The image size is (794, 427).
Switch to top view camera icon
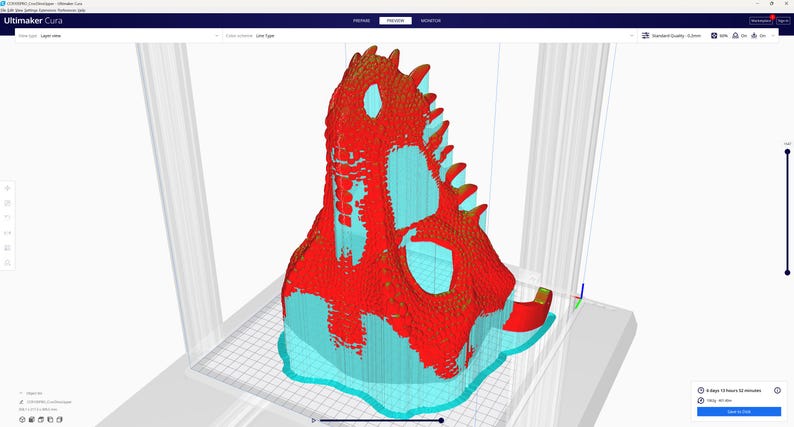click(41, 419)
